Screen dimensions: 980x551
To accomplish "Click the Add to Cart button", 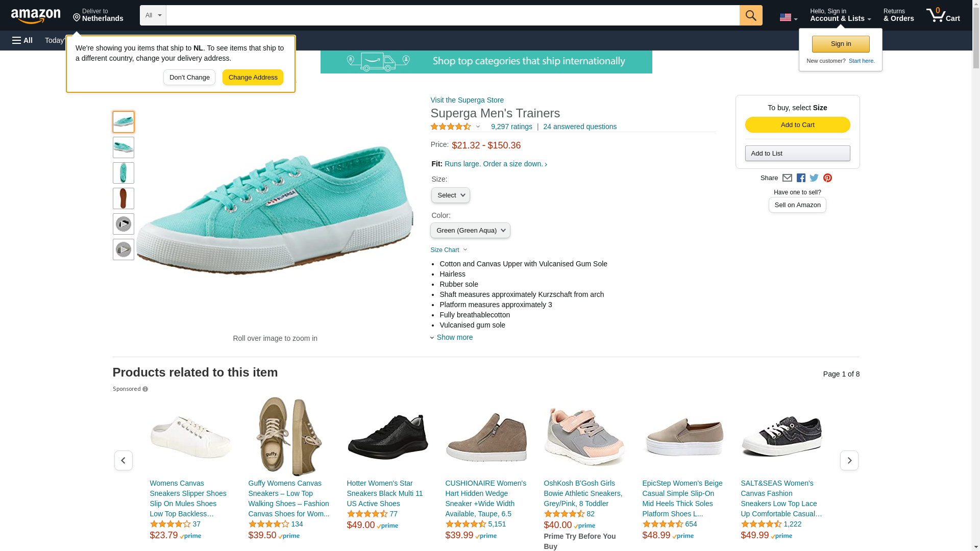I will point(798,125).
